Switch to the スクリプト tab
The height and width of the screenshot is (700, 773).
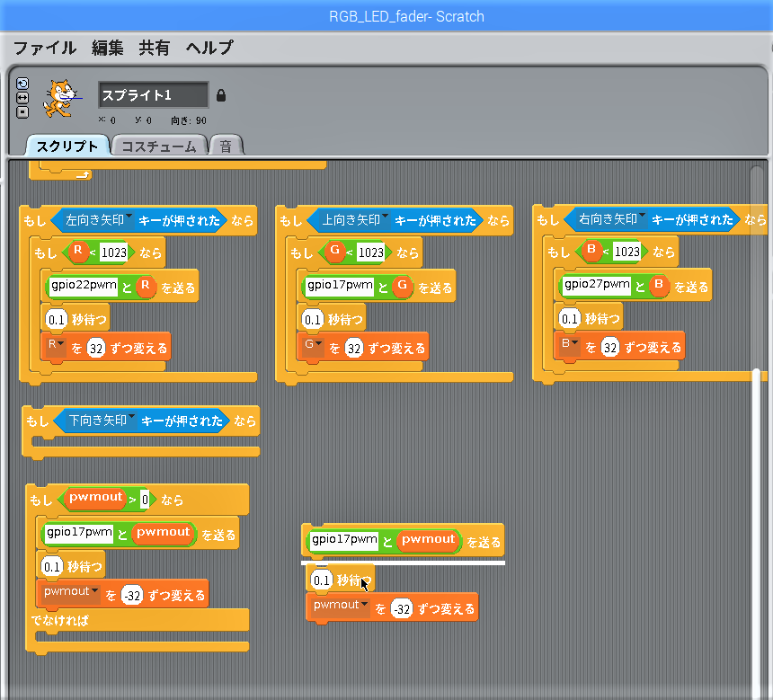click(x=67, y=146)
